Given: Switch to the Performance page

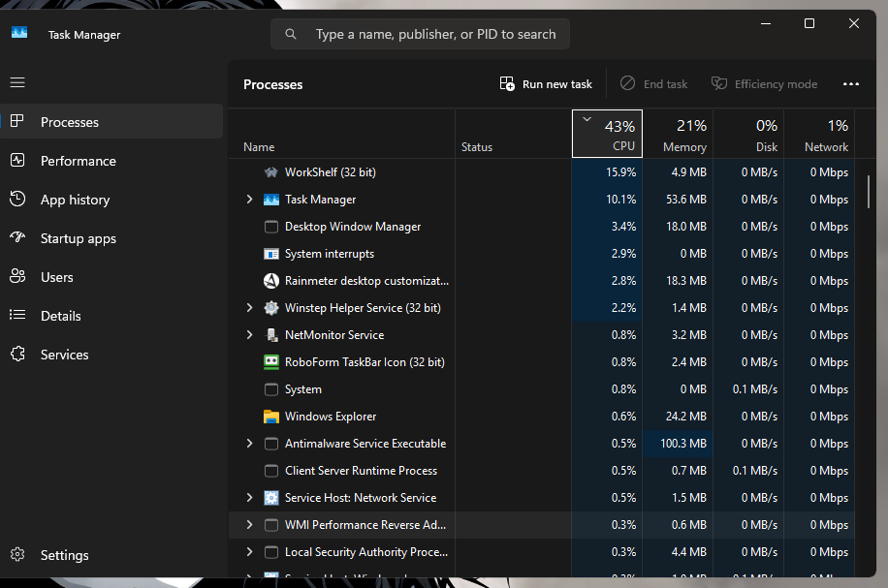Looking at the screenshot, I should (x=78, y=161).
